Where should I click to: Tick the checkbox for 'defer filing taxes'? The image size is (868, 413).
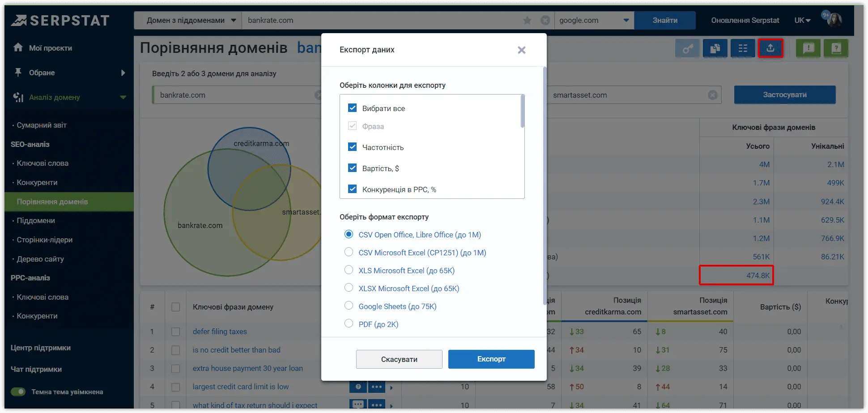coord(175,331)
